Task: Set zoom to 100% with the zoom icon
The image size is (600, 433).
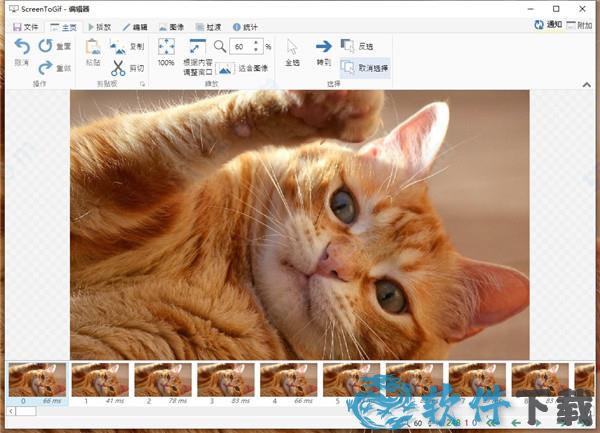Action: (x=166, y=47)
